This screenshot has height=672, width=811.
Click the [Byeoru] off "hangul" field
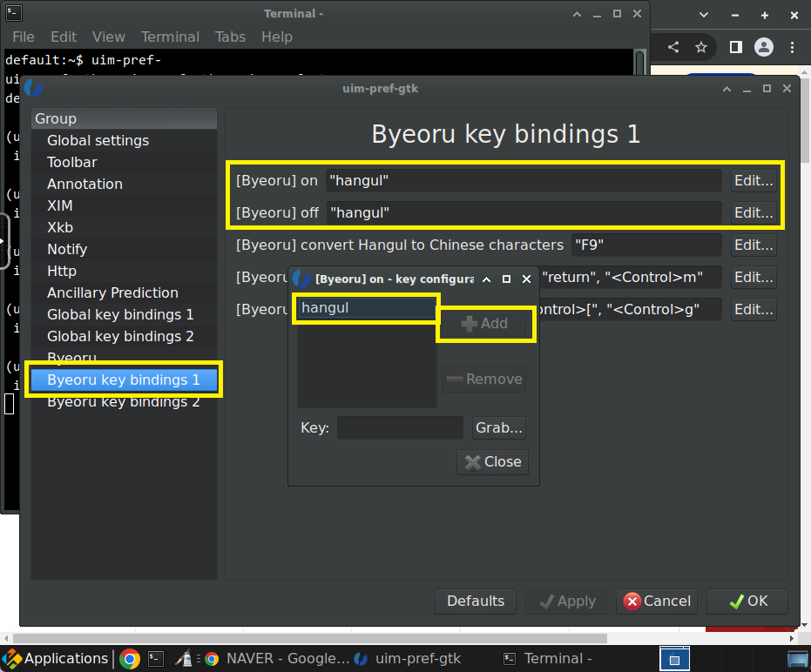(524, 213)
